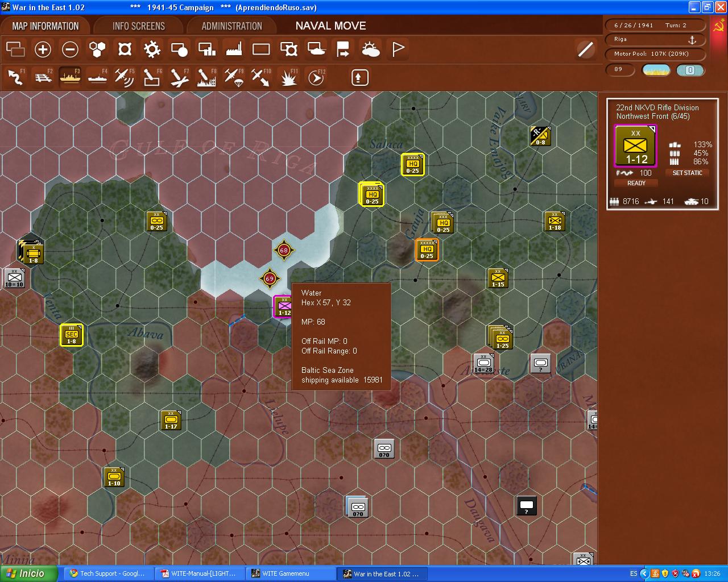Select the 1-25 stacked unit counter
Image resolution: width=728 pixels, height=582 pixels.
point(501,338)
